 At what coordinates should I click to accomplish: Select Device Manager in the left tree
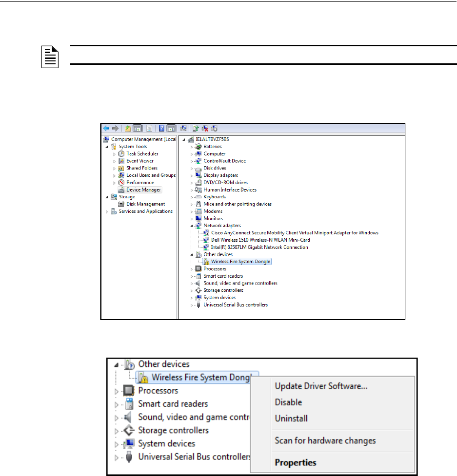(x=143, y=190)
